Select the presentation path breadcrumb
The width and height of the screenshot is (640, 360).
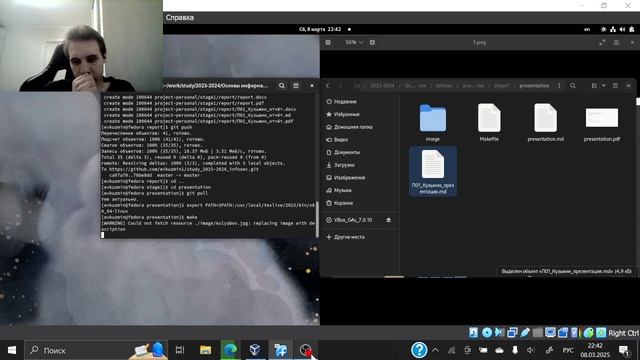tap(534, 86)
